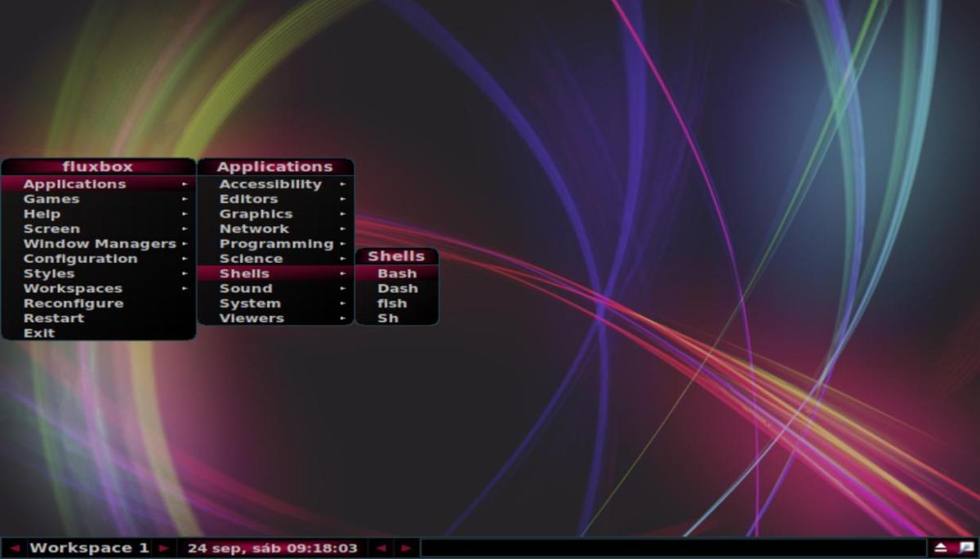Click Exit to leave fluxbox

click(x=39, y=333)
